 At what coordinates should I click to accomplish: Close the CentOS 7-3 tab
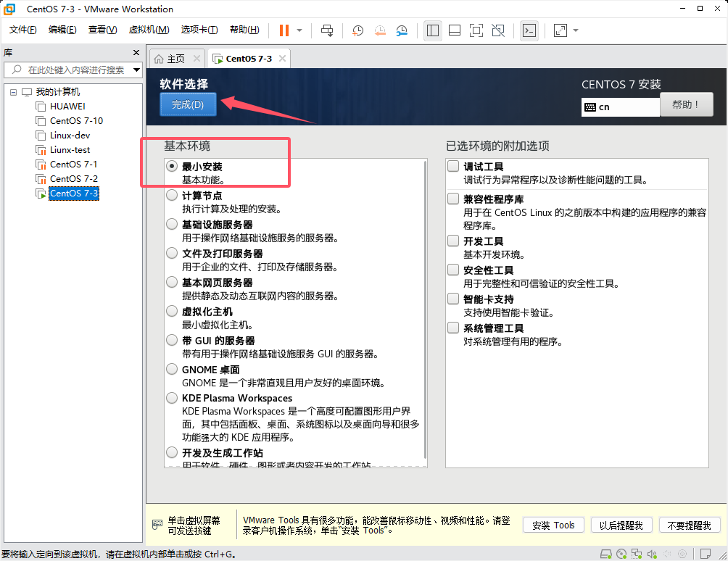pos(282,59)
